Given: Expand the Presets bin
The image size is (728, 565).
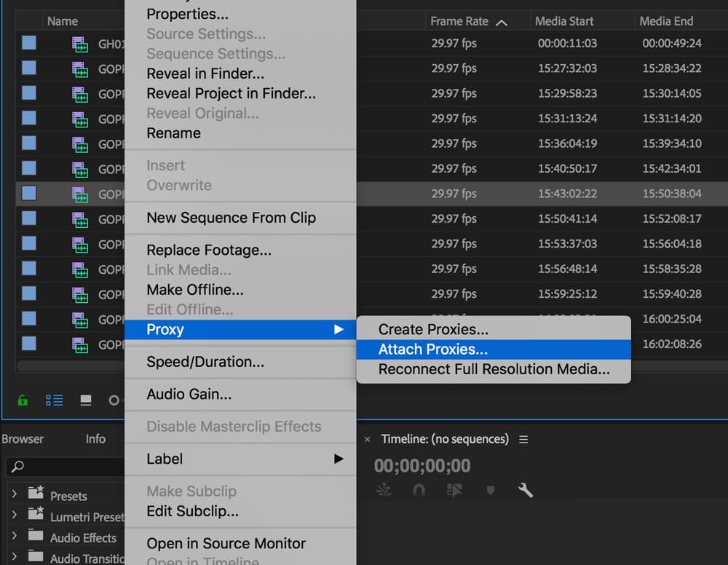Looking at the screenshot, I should tap(15, 494).
